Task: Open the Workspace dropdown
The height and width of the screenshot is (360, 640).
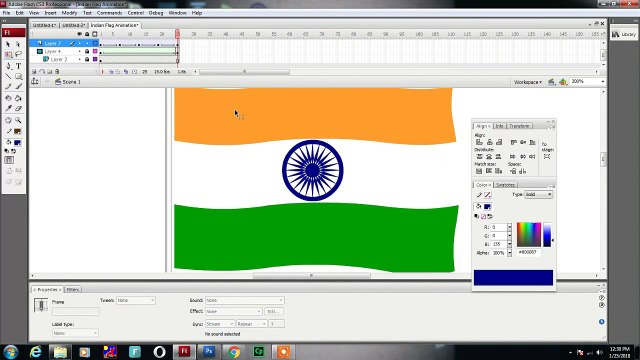Action: click(x=528, y=82)
